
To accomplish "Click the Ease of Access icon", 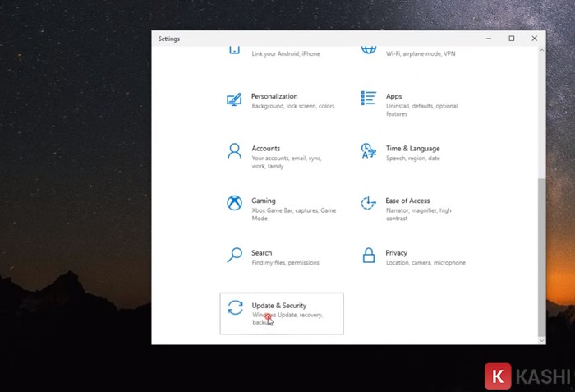I will 369,203.
